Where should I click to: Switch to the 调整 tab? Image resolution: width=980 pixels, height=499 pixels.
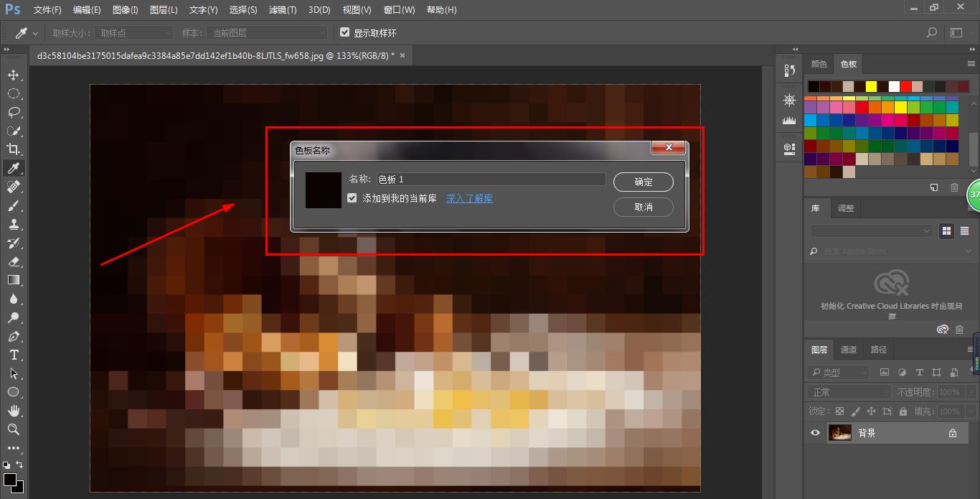click(x=846, y=208)
